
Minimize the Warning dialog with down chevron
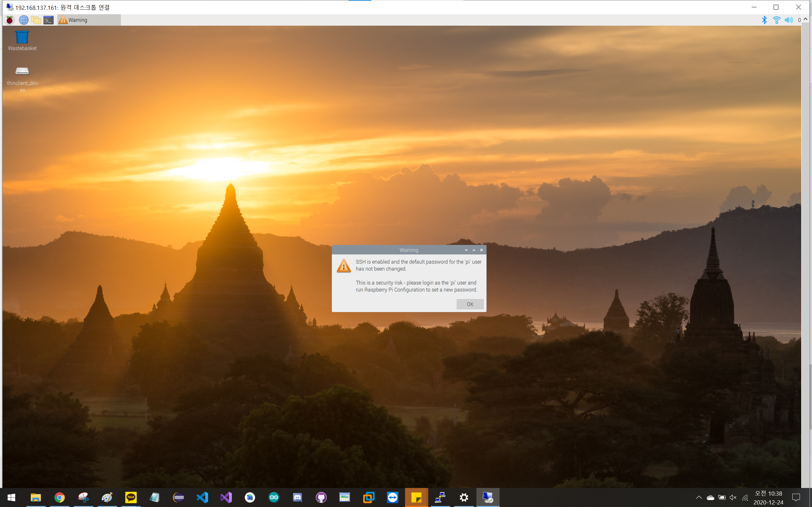click(x=466, y=250)
